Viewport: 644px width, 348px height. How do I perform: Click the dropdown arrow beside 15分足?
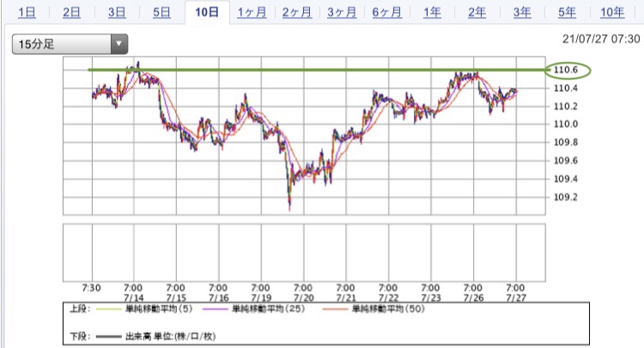(119, 44)
